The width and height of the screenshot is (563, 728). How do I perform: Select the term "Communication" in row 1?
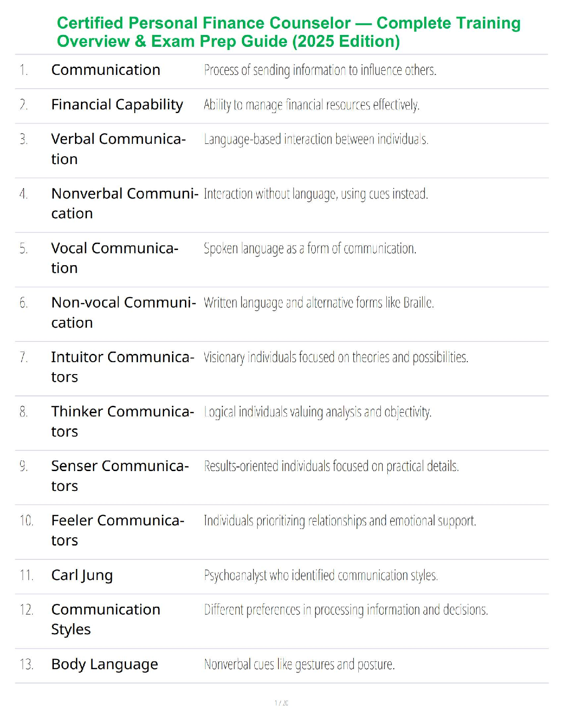click(x=106, y=70)
